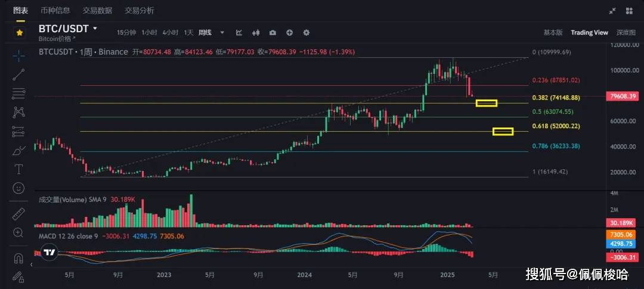The height and width of the screenshot is (289, 644).
Task: Take a chart snapshot with camera icon
Action: (x=273, y=33)
